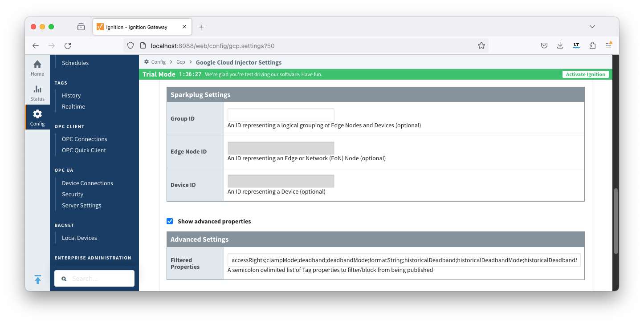Reload the page with the refresh icon

coord(68,45)
